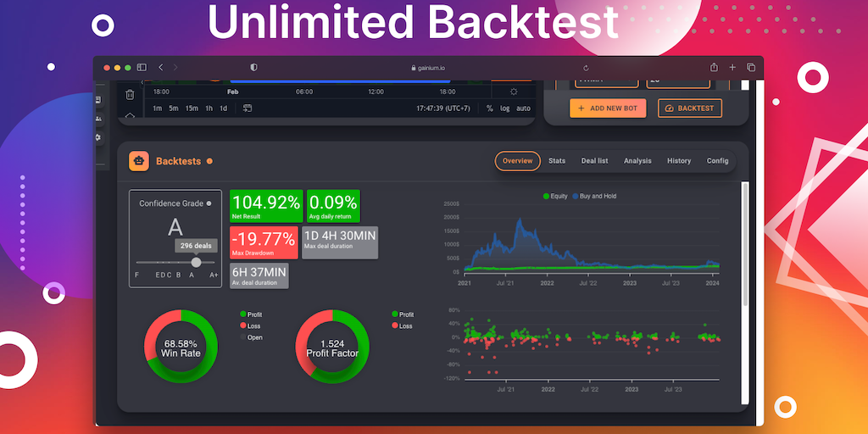
Task: Toggle the Buy and Hold legend item
Action: 594,196
